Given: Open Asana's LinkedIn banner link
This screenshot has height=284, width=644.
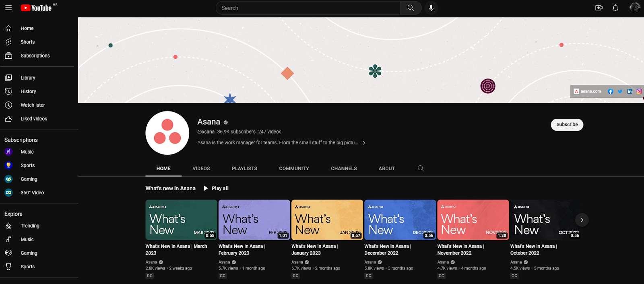Looking at the screenshot, I should pos(630,92).
